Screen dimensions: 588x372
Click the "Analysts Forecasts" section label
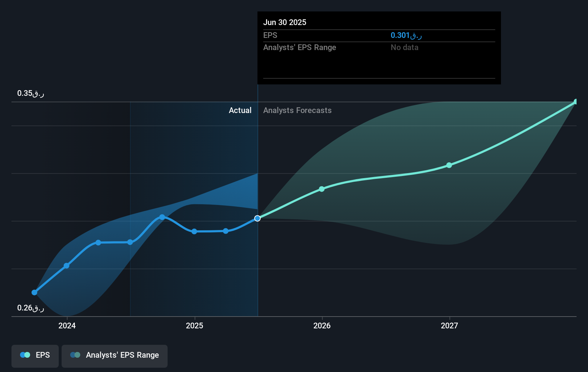tap(297, 111)
